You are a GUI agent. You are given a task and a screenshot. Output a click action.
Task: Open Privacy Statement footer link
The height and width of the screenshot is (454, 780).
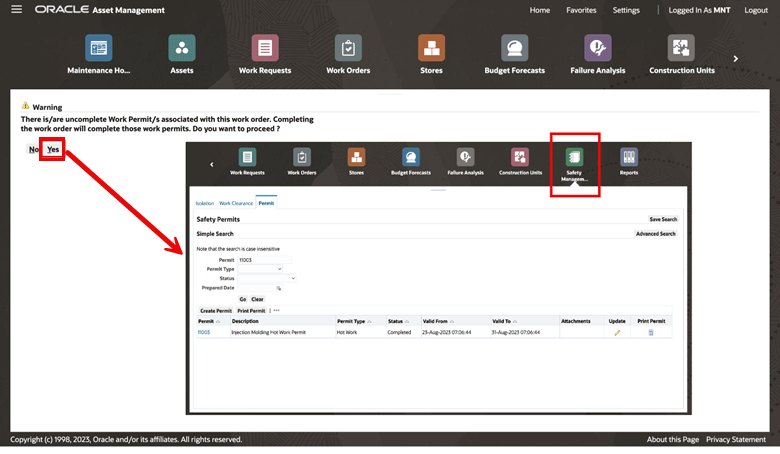coord(736,440)
